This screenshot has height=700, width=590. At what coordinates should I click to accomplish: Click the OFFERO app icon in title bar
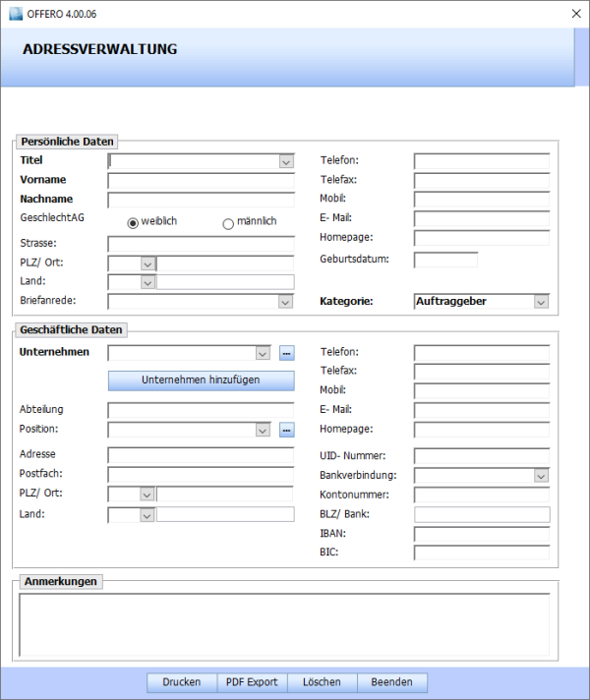click(x=16, y=14)
